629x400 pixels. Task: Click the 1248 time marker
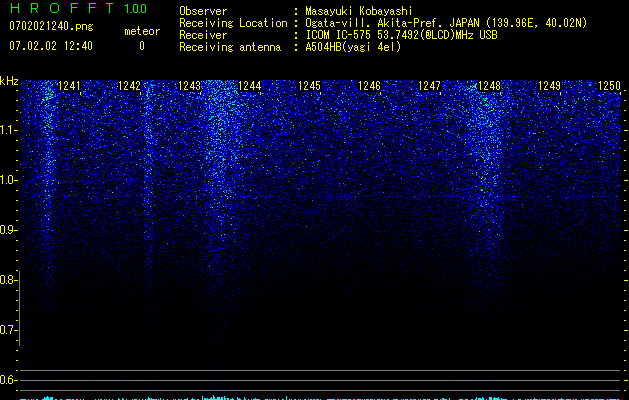[489, 86]
